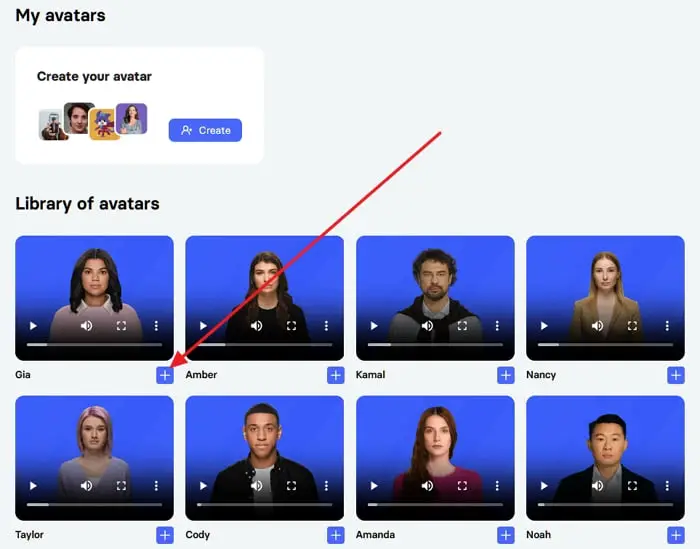Seek in the Kamal video progress bar

pos(435,345)
